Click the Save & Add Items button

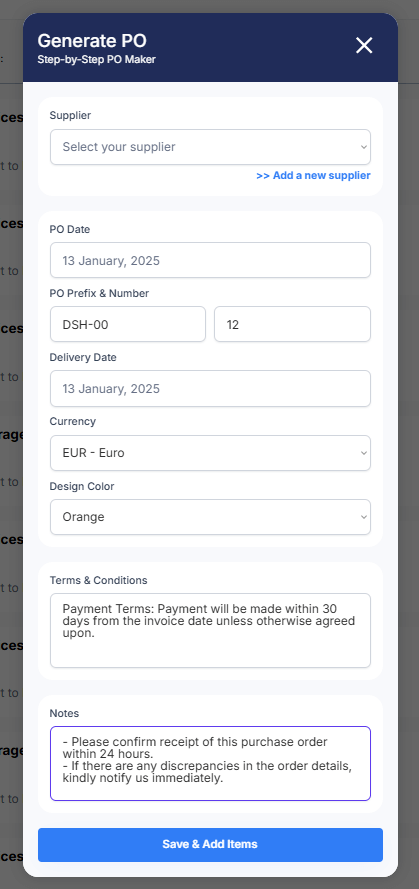tap(210, 845)
